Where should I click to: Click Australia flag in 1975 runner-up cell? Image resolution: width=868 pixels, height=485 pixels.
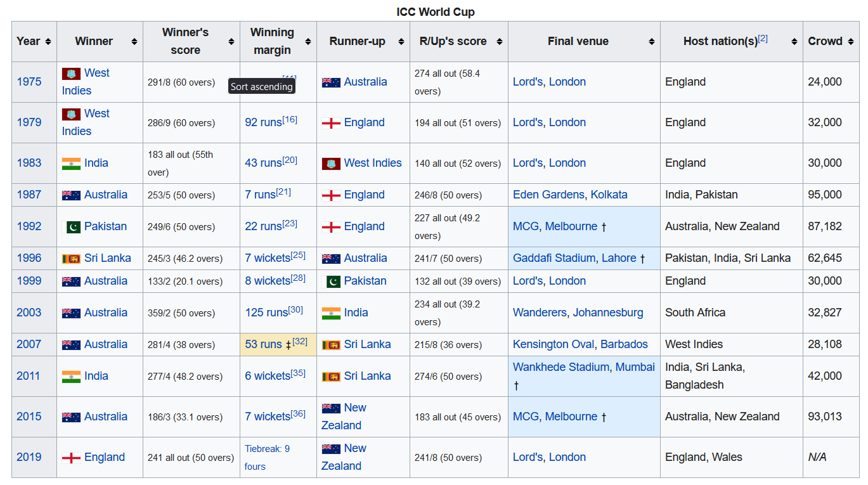click(331, 82)
